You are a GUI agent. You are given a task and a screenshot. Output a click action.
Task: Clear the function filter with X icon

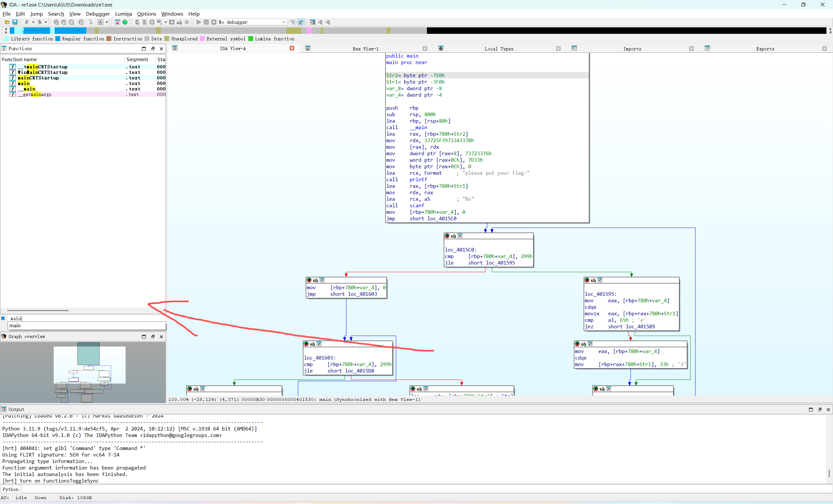tap(3, 319)
